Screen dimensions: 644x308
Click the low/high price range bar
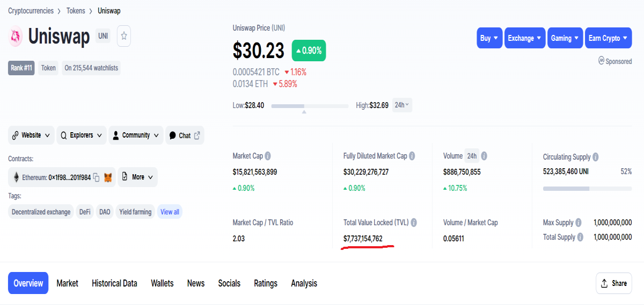pyautogui.click(x=310, y=106)
